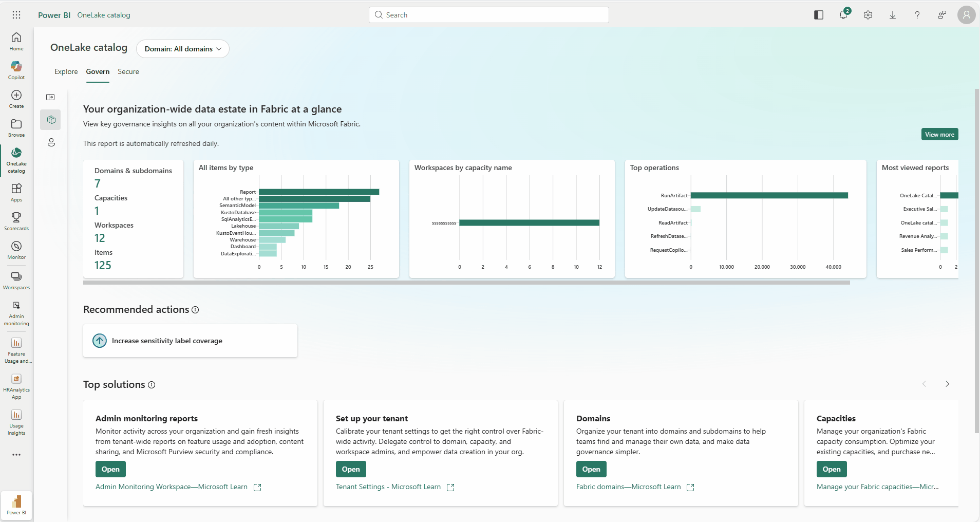Open the Apps section
This screenshot has height=522, width=980.
[16, 191]
